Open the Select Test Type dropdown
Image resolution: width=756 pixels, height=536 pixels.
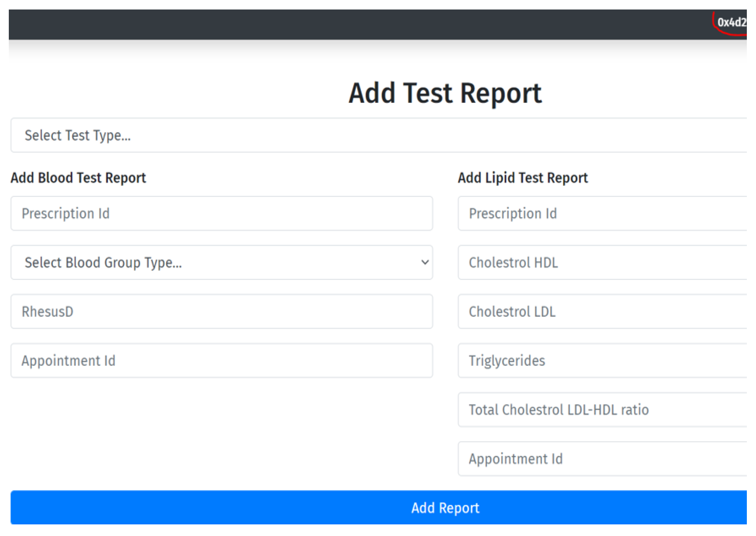click(379, 135)
